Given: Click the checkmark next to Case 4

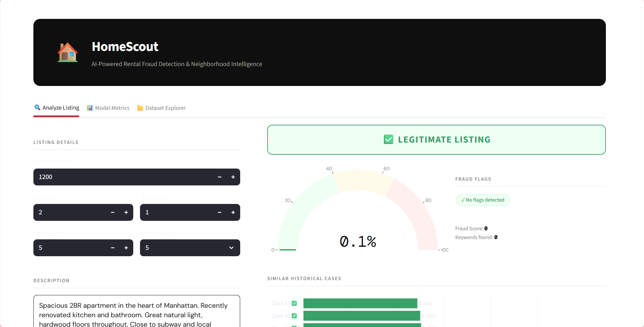Looking at the screenshot, I should 295,316.
